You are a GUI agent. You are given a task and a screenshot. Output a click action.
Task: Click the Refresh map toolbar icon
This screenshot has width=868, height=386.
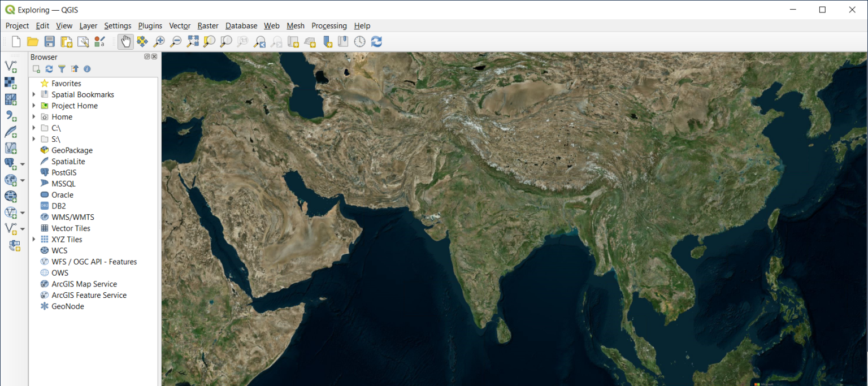(376, 41)
